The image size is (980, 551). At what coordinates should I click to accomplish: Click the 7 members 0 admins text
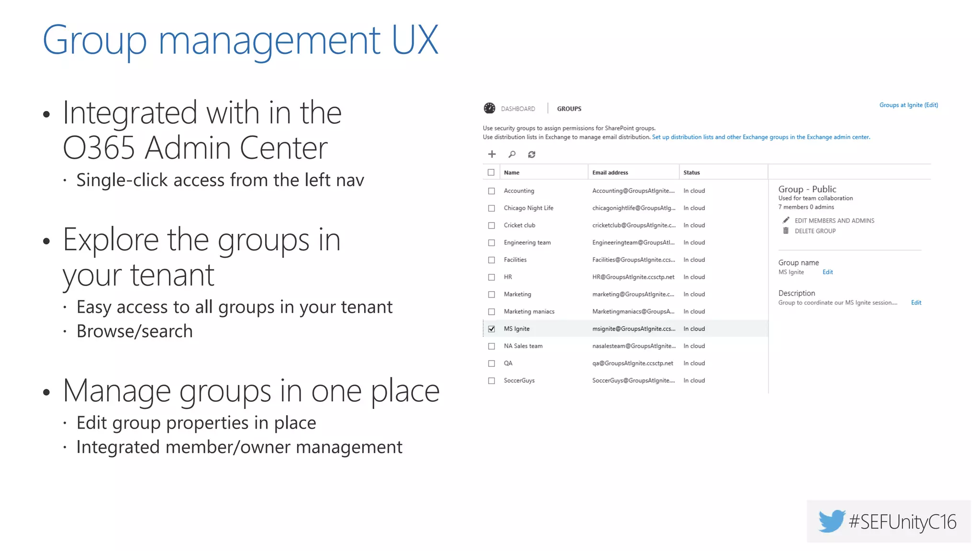point(806,207)
